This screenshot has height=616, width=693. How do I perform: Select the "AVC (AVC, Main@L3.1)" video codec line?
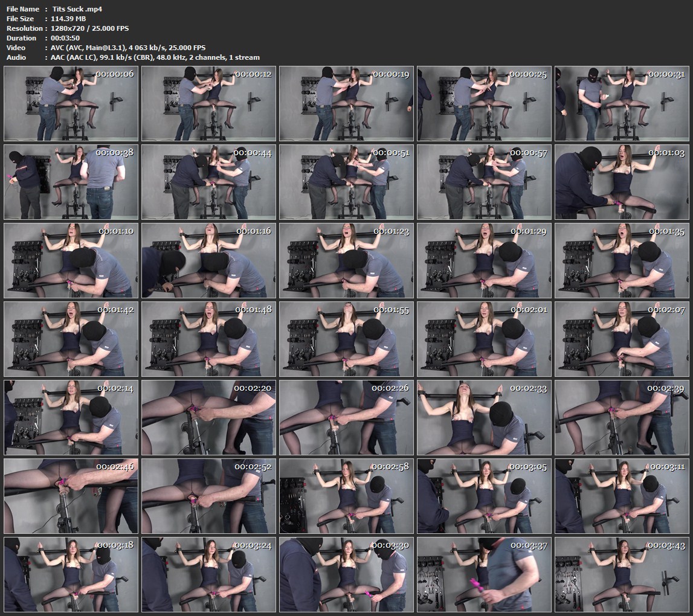[128, 48]
